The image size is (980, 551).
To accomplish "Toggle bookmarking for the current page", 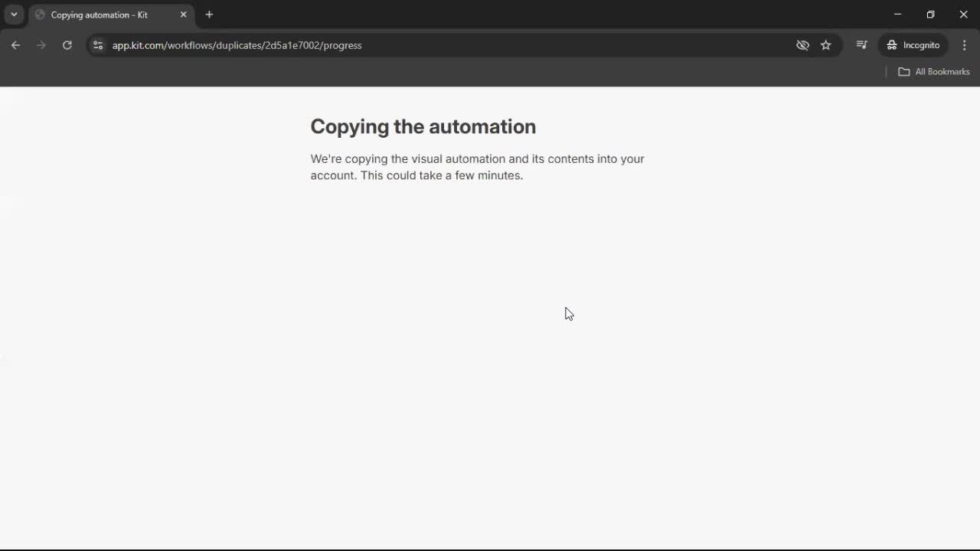I will point(826,45).
